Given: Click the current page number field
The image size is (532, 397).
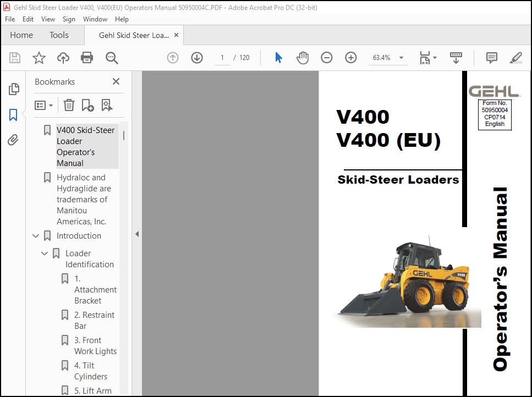Looking at the screenshot, I should click(222, 58).
